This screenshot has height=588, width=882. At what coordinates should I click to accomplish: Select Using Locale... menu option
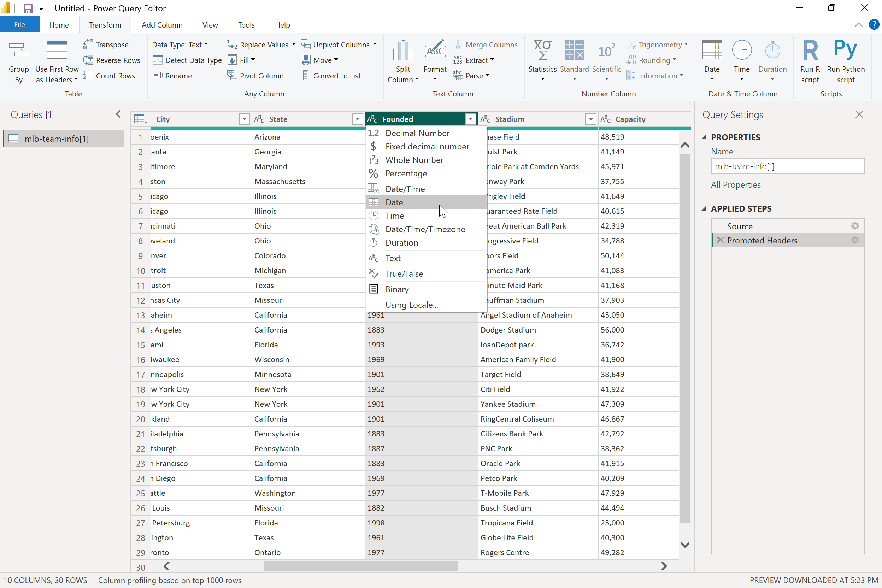411,305
